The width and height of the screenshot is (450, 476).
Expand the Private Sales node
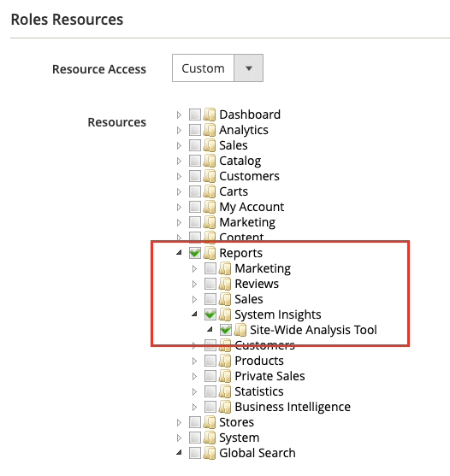coord(194,376)
